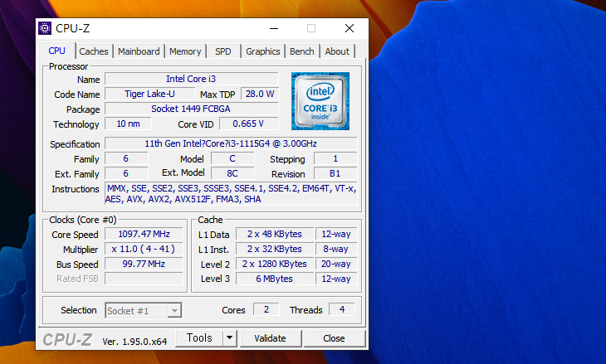Click the CPU-Z logo at bottom left
Viewport: 606px width, 364px height.
click(x=67, y=340)
